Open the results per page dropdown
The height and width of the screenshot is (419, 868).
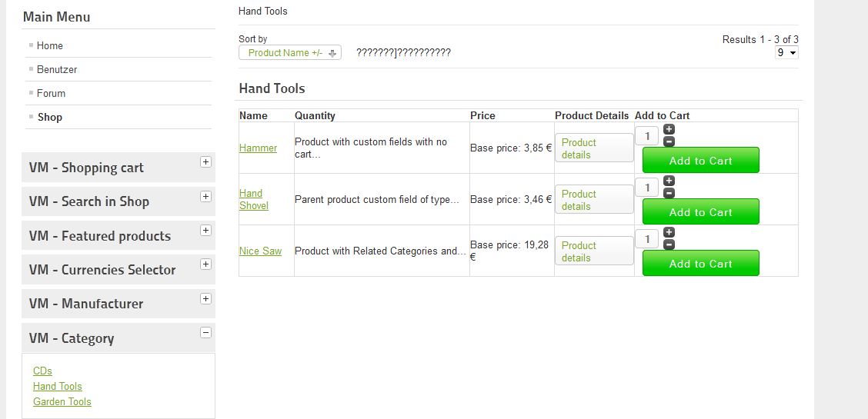(786, 52)
